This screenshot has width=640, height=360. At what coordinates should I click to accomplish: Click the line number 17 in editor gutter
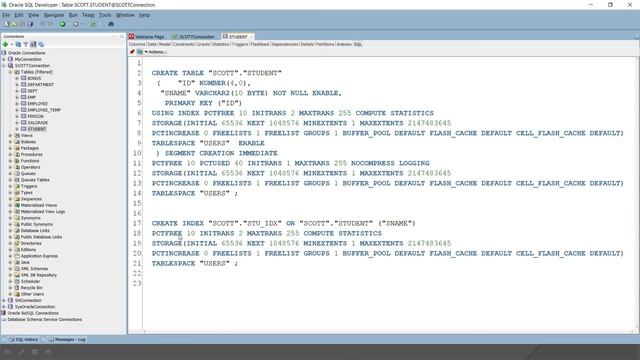[x=137, y=223]
